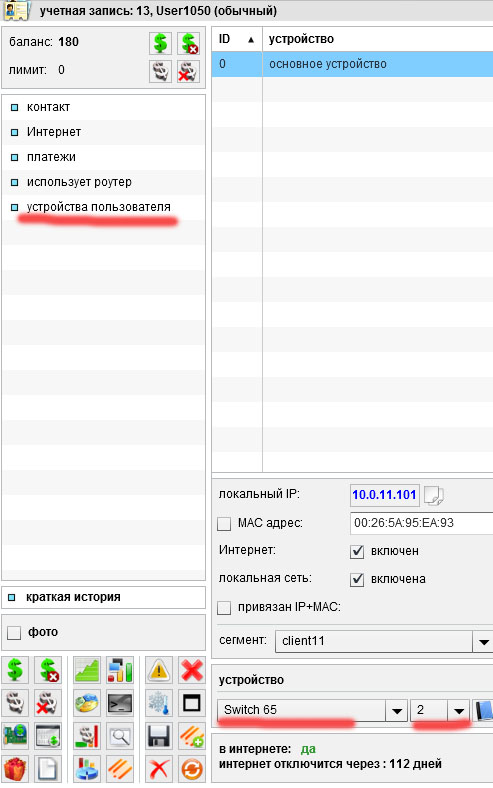Click the yellow warning triangle icon
Viewport: 493px width, 788px height.
(x=159, y=670)
